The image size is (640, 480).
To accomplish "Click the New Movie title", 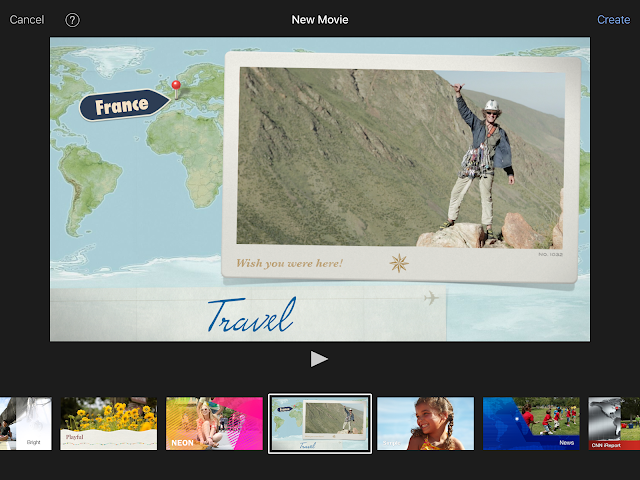I will (320, 20).
